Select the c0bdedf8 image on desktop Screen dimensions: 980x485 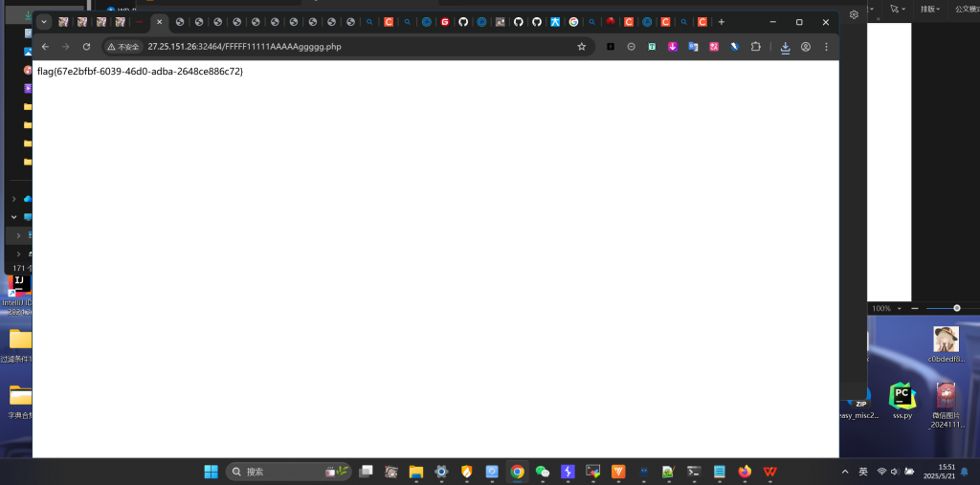point(946,344)
